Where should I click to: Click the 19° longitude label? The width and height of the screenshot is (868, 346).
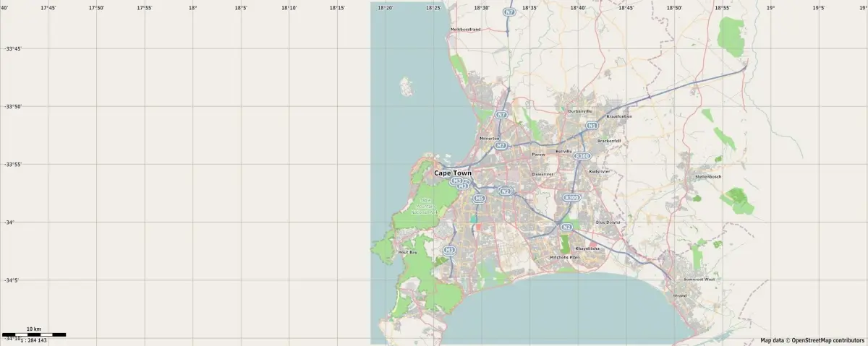pyautogui.click(x=770, y=7)
